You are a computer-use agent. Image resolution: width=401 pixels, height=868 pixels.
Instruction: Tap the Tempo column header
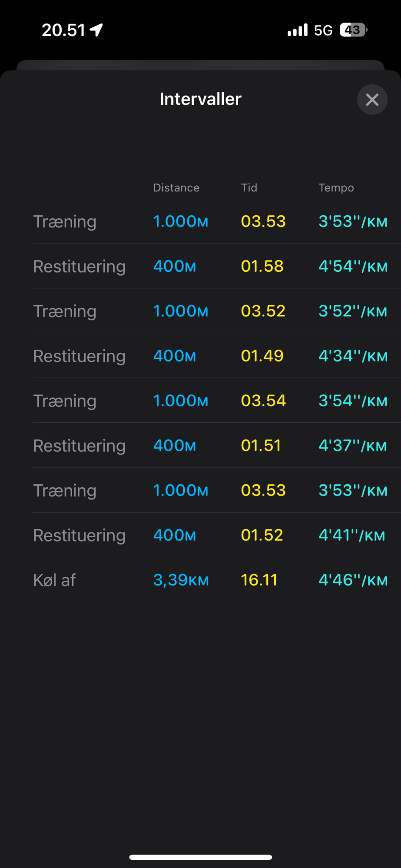point(336,188)
